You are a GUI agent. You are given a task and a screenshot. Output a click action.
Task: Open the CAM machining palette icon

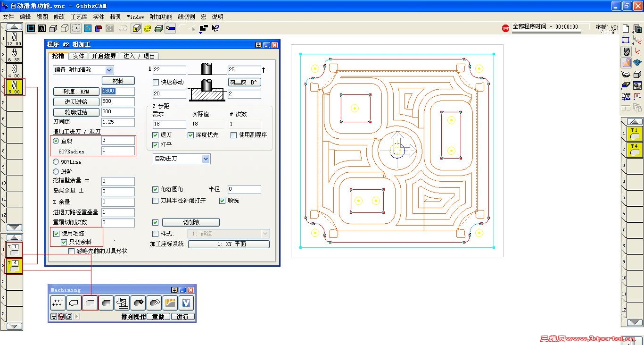click(x=626, y=62)
